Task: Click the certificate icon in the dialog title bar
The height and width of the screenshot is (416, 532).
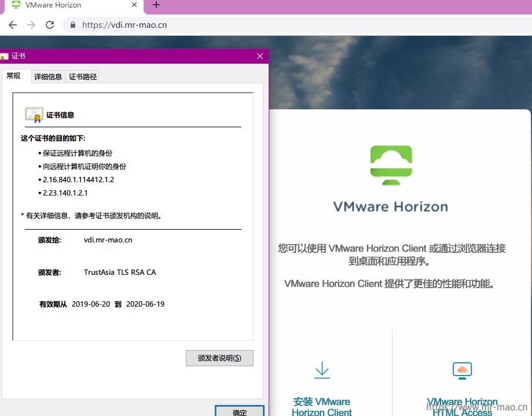Action: click(x=4, y=56)
